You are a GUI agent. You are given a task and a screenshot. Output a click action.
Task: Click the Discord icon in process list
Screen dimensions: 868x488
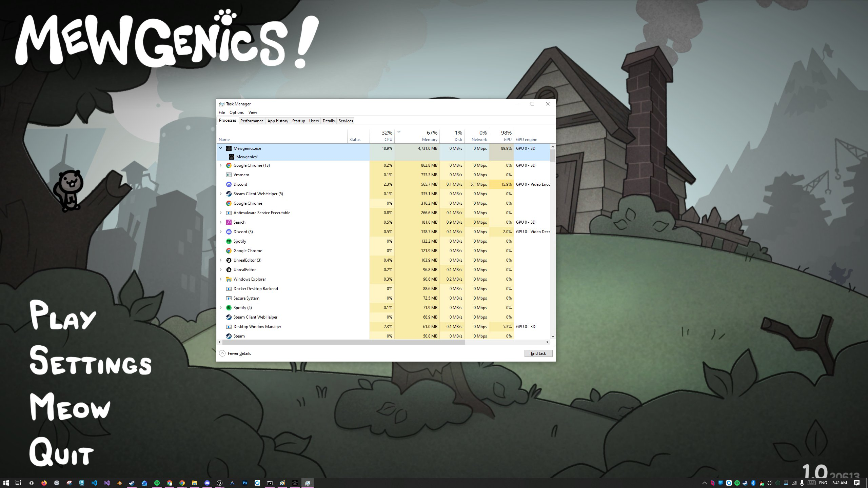pyautogui.click(x=229, y=184)
